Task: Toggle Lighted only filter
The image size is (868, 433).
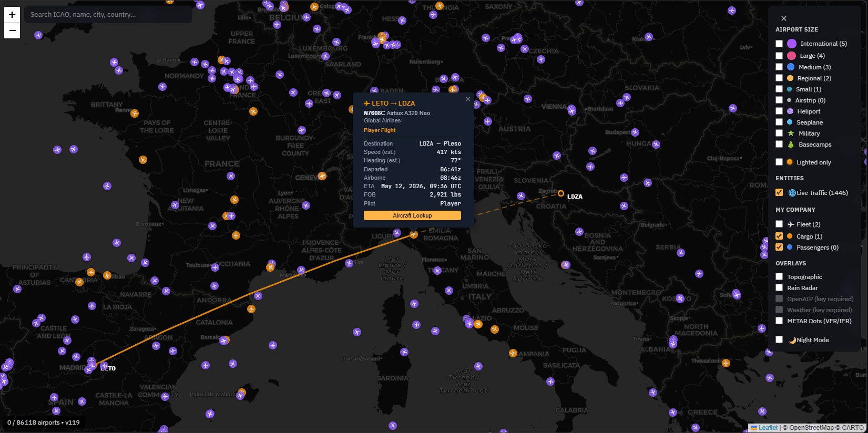Action: point(779,162)
